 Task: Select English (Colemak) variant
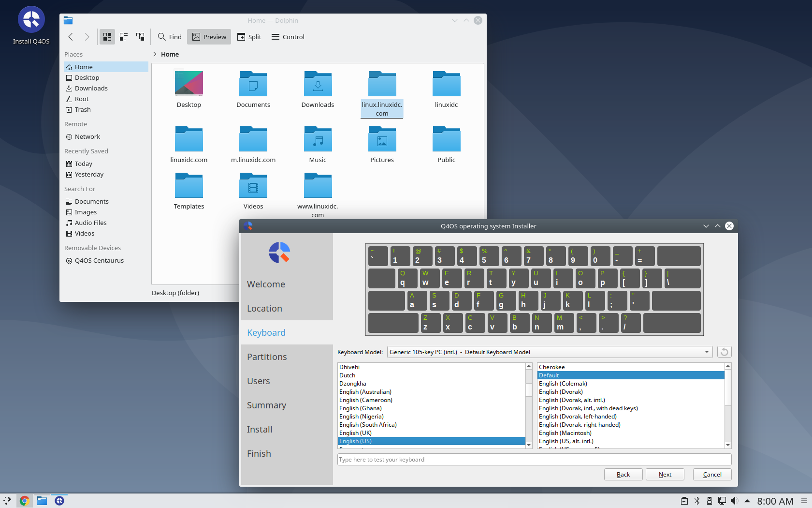pyautogui.click(x=631, y=384)
